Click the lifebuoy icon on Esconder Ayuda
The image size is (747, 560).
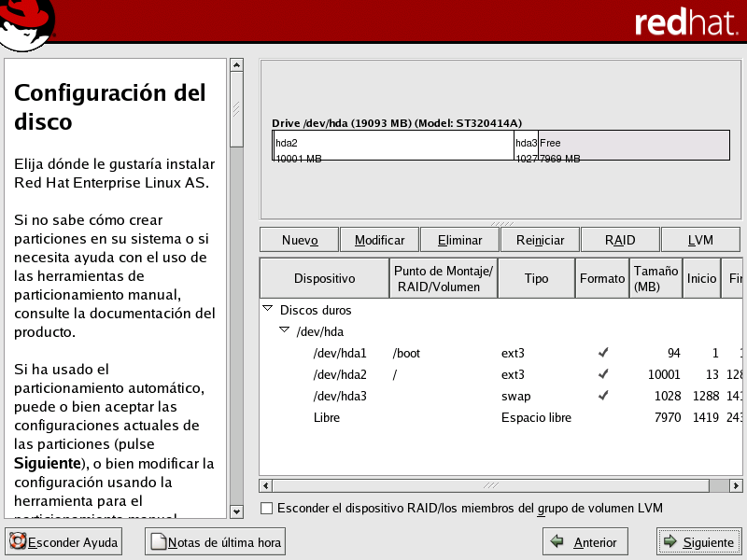tap(18, 542)
